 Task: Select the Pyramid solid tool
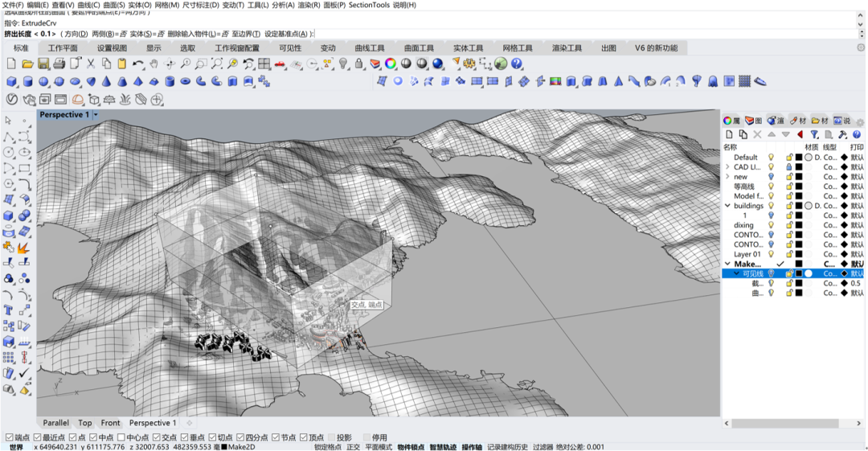(138, 82)
